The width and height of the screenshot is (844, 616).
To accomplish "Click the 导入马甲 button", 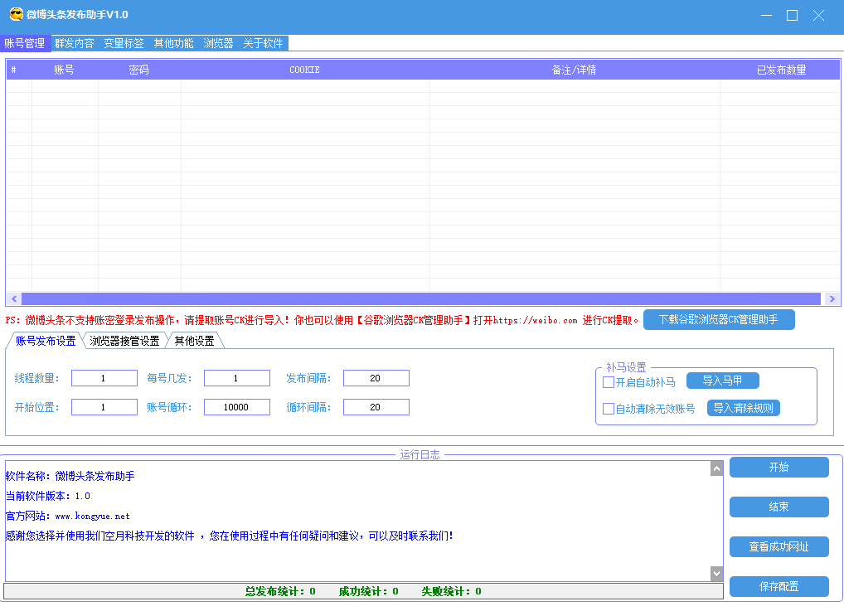I will [x=722, y=381].
